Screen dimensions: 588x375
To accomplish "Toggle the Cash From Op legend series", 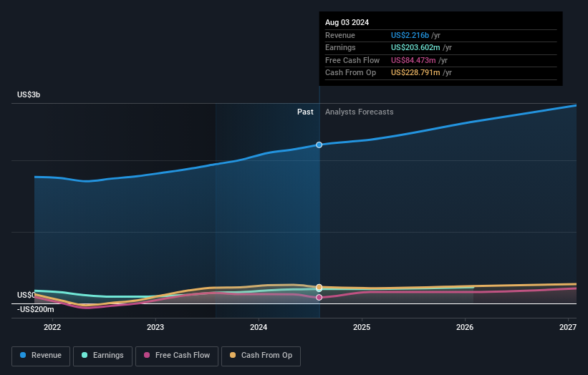I will (261, 356).
